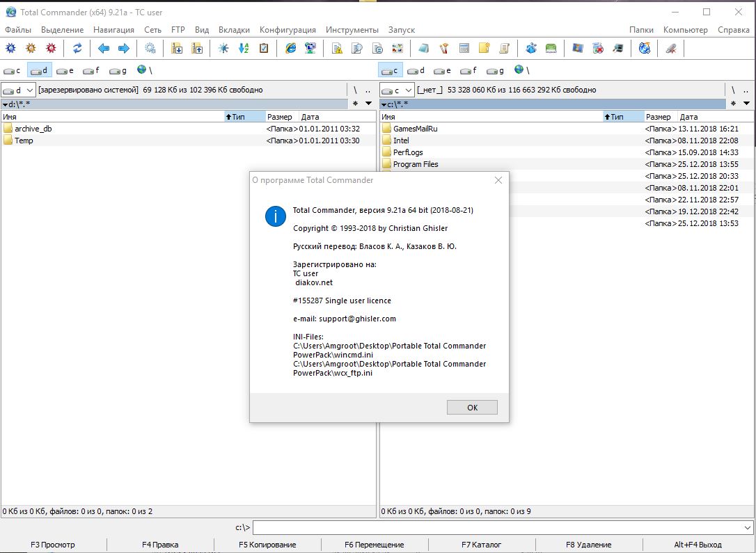Click the unpack files archive icon
The height and width of the screenshot is (553, 756).
[x=197, y=48]
